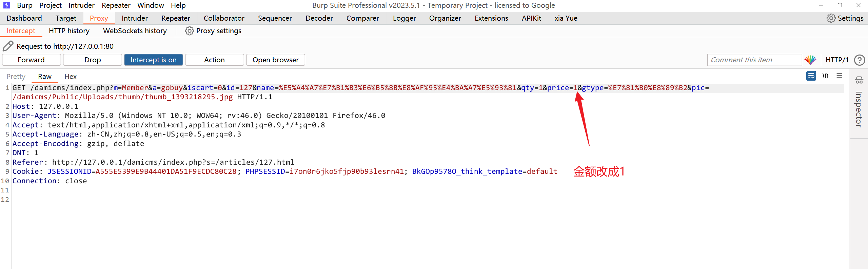The image size is (868, 269).
Task: Click the Connection: close line
Action: (x=50, y=181)
